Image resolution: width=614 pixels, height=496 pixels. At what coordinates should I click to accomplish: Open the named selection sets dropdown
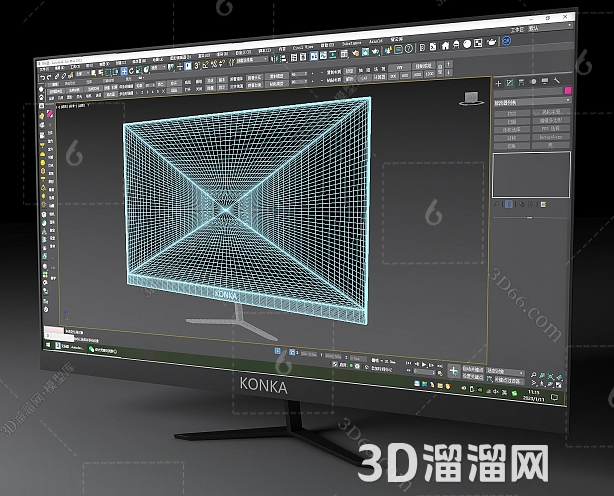click(251, 60)
